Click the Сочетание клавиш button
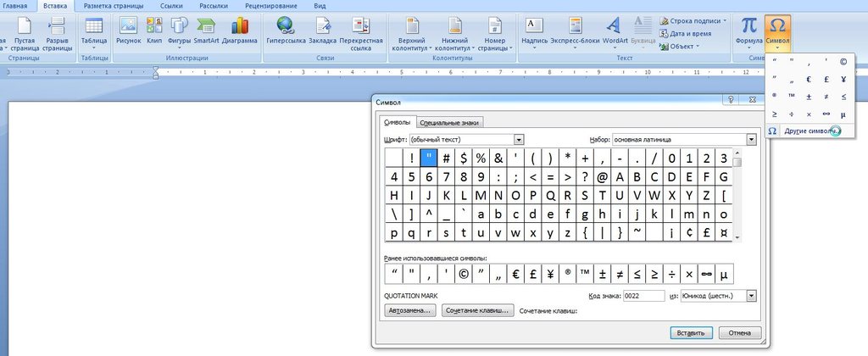868x356 pixels. [478, 311]
